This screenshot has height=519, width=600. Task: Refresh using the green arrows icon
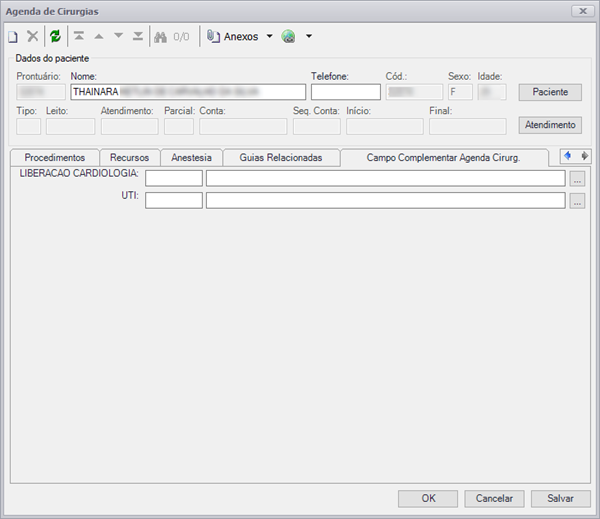tap(55, 36)
